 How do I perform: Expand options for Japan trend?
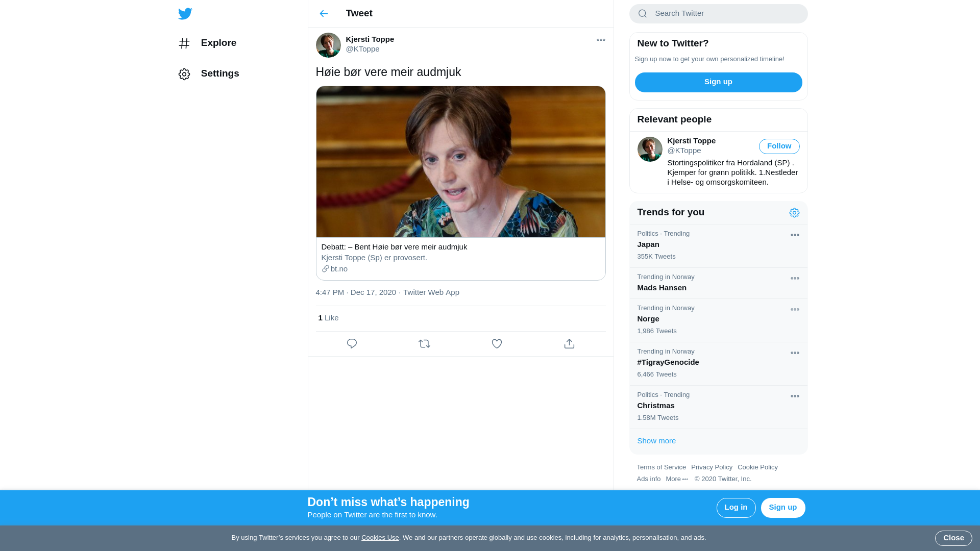click(x=795, y=235)
